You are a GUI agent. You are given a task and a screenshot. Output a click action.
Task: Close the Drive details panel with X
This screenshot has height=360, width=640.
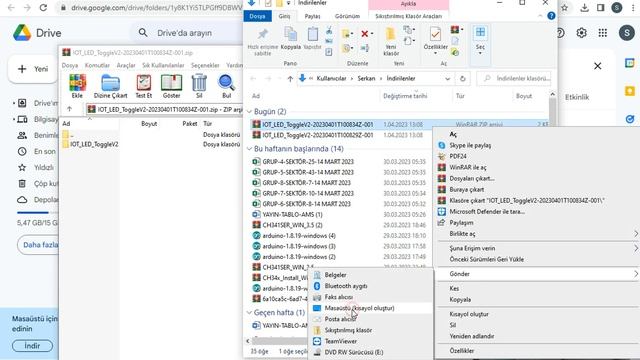[598, 66]
